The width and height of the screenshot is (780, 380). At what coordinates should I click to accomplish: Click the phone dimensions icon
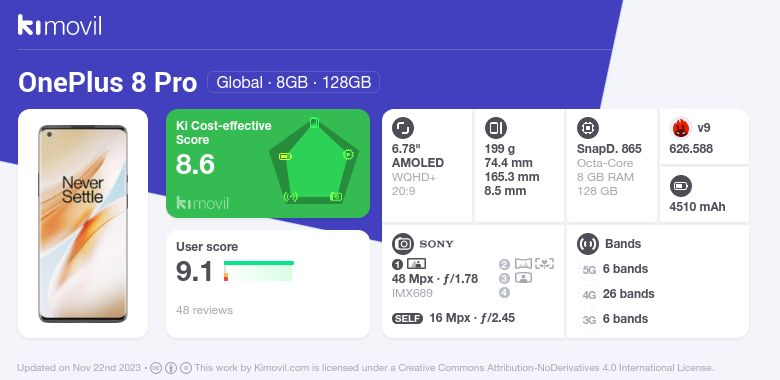click(x=495, y=128)
